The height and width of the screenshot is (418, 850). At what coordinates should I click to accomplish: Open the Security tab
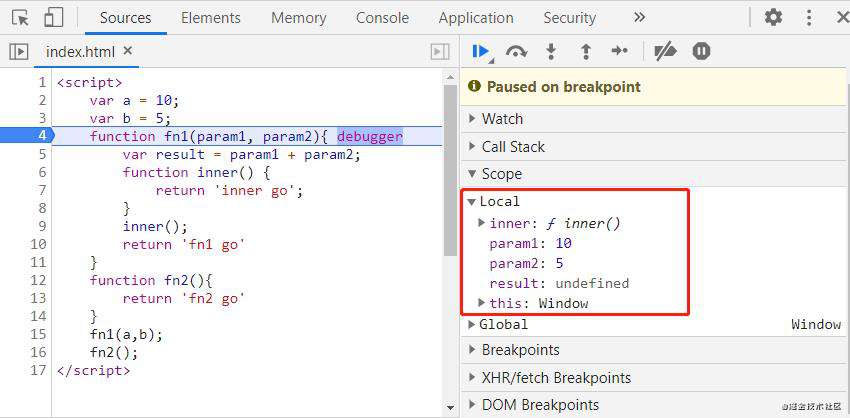[570, 18]
